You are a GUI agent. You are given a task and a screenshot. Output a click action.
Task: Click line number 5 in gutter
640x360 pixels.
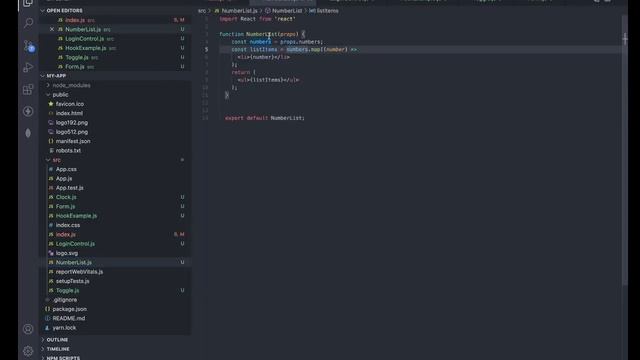click(x=206, y=49)
